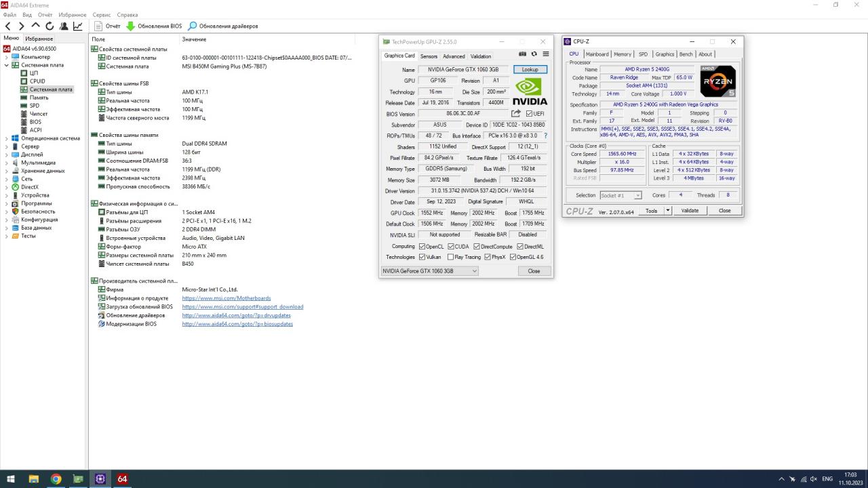The width and height of the screenshot is (868, 488).
Task: Open Обновления BIOS updates
Action: [154, 26]
